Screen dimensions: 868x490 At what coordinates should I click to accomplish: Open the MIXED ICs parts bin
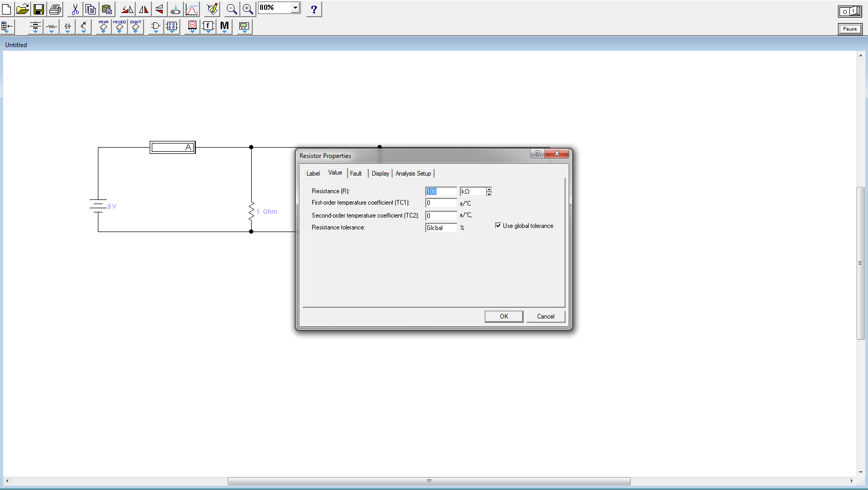[120, 26]
